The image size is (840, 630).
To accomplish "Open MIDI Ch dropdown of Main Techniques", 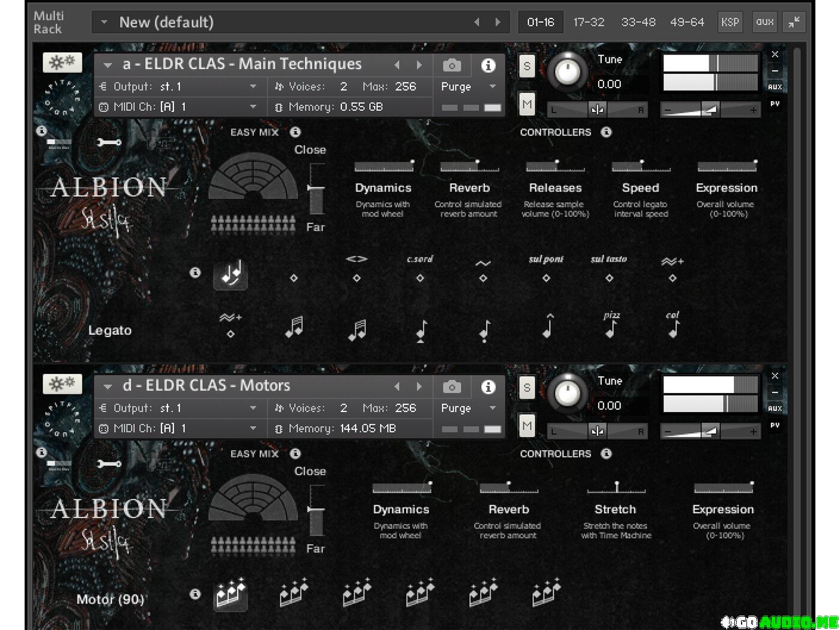I will [x=253, y=107].
